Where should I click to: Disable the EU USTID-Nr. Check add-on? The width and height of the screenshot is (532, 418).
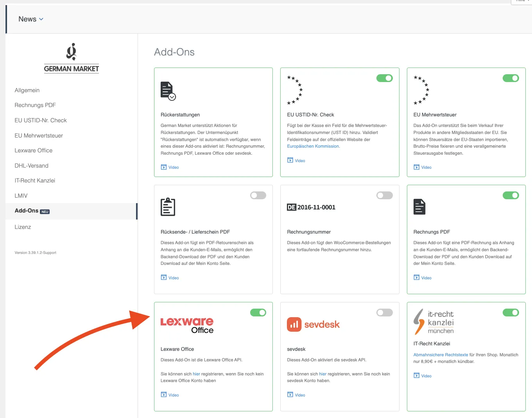point(384,78)
